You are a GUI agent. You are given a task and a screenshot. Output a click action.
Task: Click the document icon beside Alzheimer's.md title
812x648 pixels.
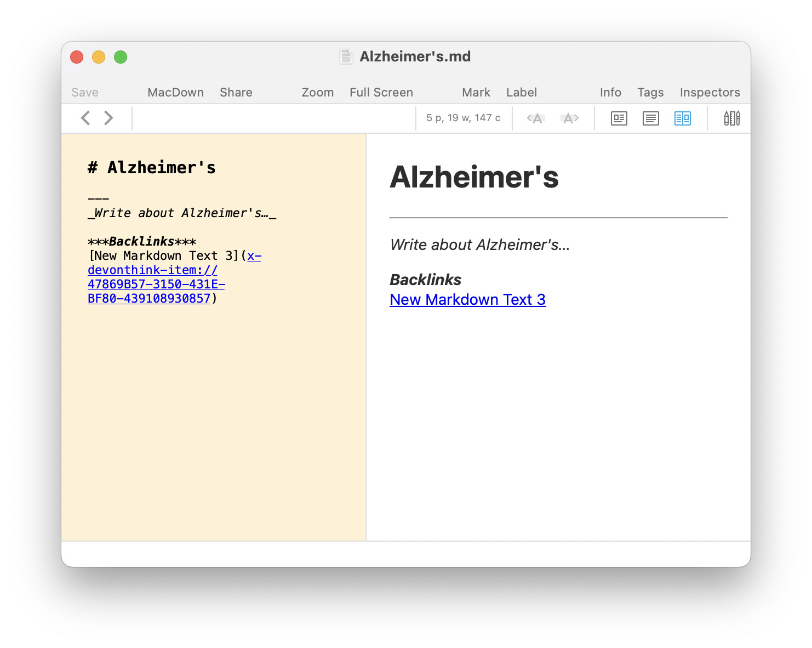(x=346, y=56)
